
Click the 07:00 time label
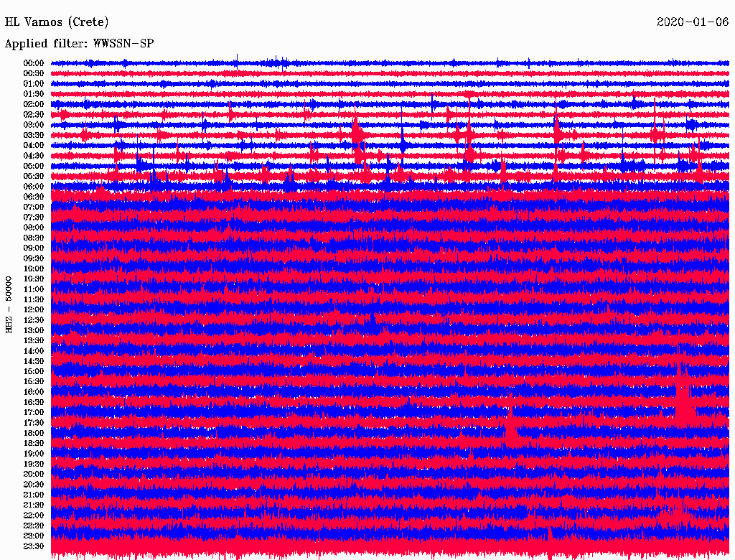34,207
